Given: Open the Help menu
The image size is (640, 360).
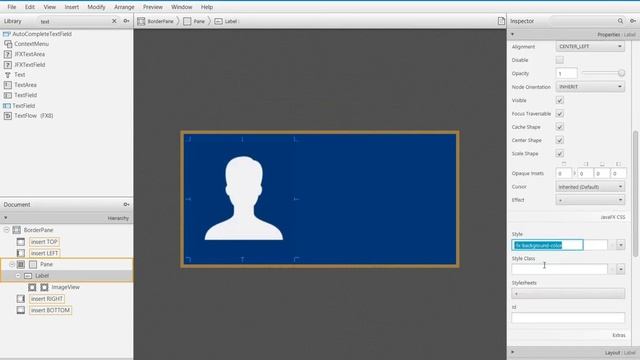Looking at the screenshot, I should point(207,7).
